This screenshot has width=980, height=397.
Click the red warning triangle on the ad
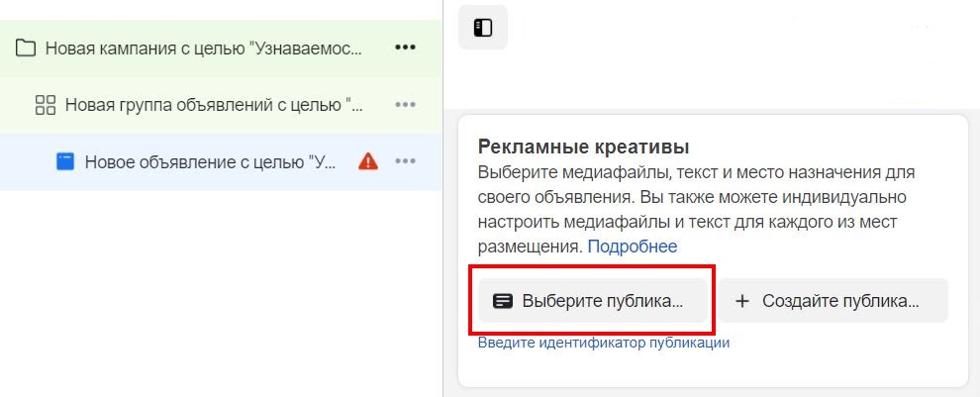(368, 161)
